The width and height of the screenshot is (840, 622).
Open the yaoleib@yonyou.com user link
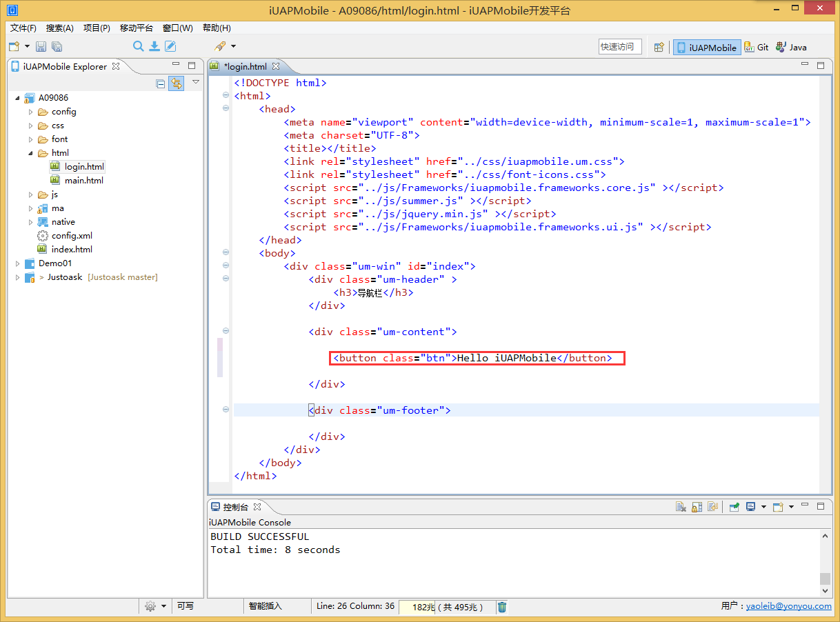coord(789,606)
